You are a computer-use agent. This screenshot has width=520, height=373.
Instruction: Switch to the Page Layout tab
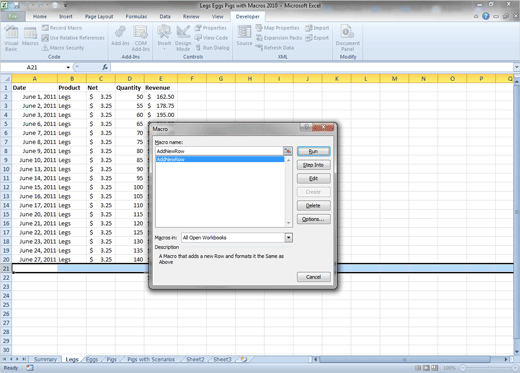(x=99, y=17)
